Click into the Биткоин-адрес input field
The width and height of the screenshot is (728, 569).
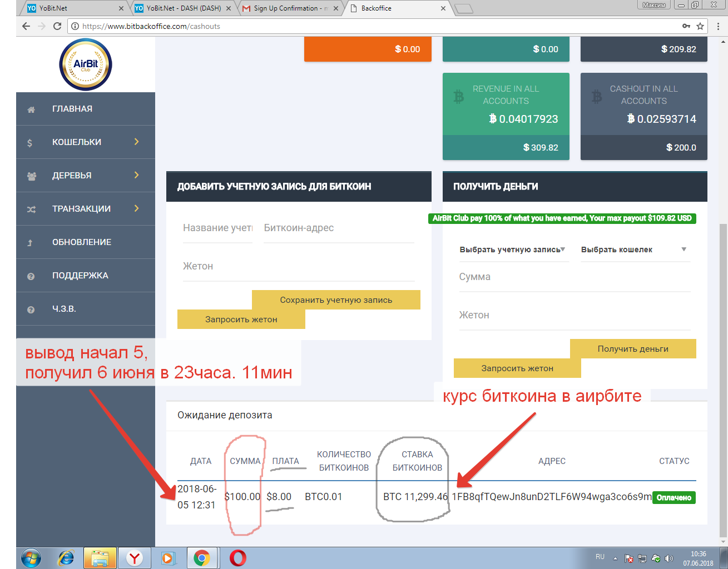pyautogui.click(x=339, y=228)
